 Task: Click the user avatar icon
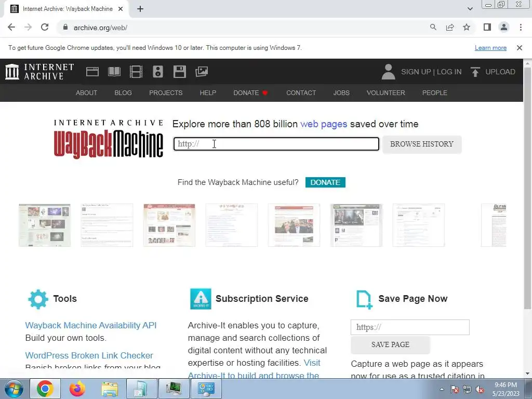pyautogui.click(x=388, y=72)
